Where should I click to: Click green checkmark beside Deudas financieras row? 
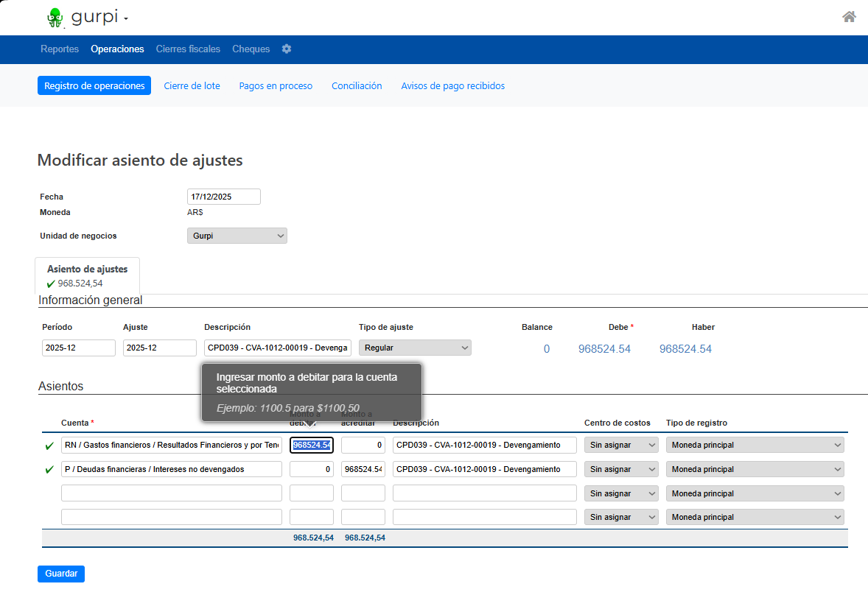[49, 470]
